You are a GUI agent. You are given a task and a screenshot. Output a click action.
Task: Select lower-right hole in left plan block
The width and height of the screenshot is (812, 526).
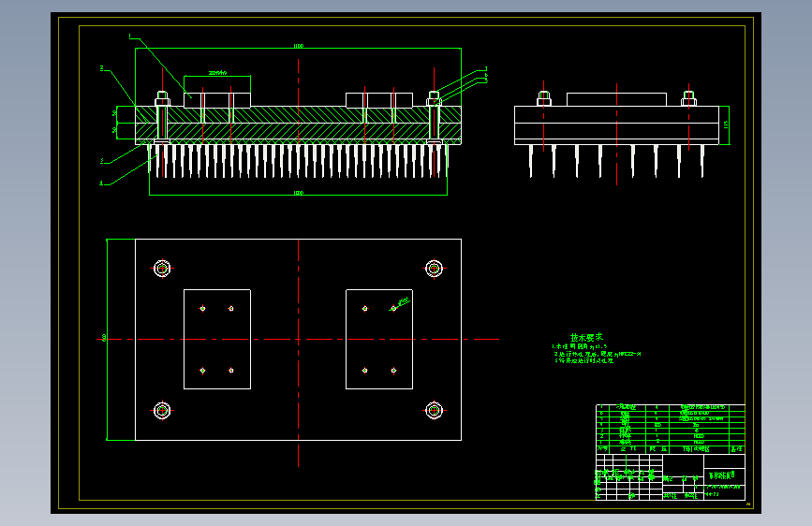tap(231, 371)
